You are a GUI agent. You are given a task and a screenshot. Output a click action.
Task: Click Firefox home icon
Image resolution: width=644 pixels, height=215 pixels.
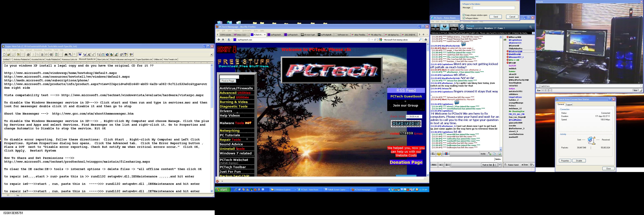426,39
